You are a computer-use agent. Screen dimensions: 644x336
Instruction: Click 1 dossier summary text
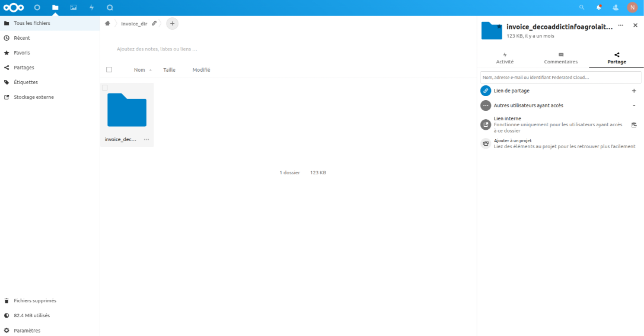pos(289,172)
